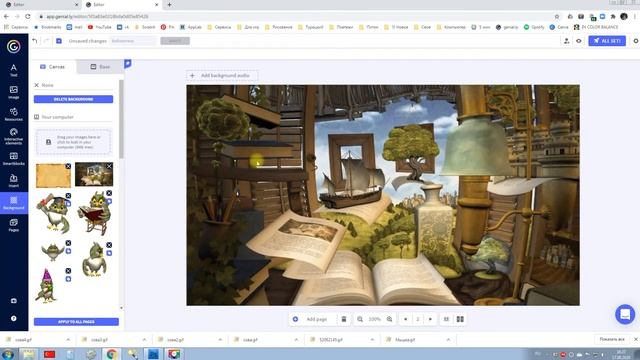Open the Smartblocks panel
The height and width of the screenshot is (360, 640).
click(13, 158)
